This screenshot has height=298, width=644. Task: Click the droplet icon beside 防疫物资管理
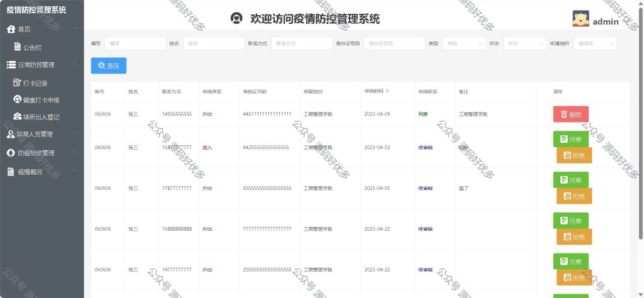(11, 153)
